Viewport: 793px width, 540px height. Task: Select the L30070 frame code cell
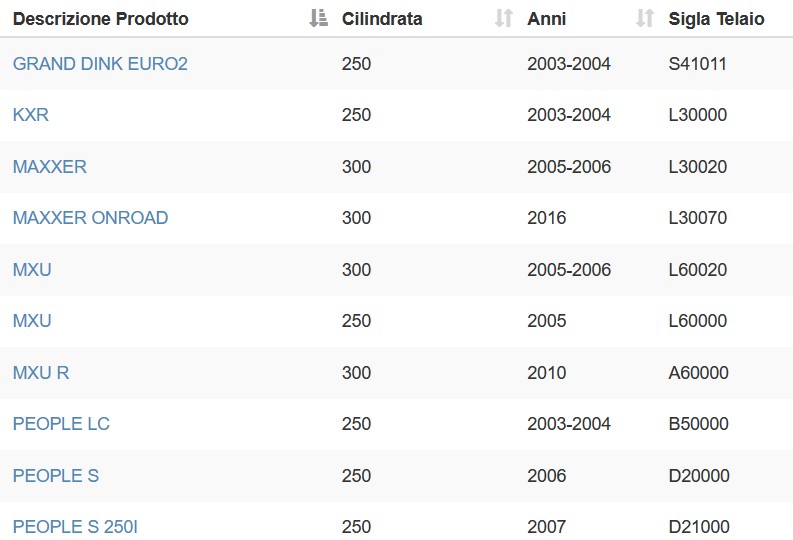click(x=697, y=218)
